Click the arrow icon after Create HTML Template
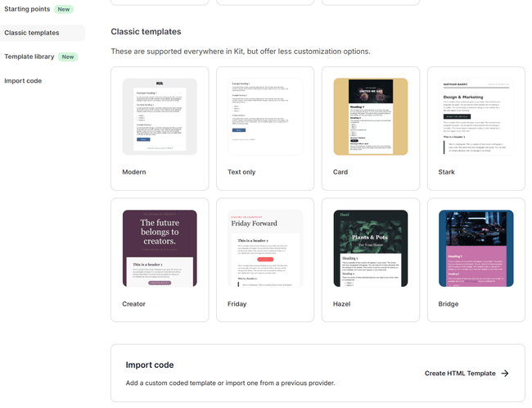The height and width of the screenshot is (408, 532). [x=505, y=374]
